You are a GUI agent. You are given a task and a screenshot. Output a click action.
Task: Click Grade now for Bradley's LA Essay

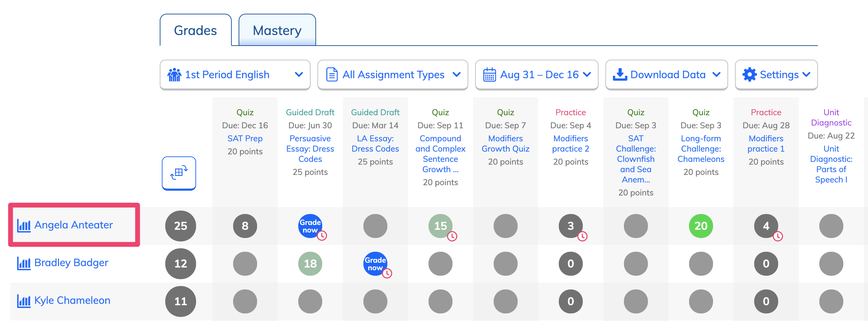[375, 264]
